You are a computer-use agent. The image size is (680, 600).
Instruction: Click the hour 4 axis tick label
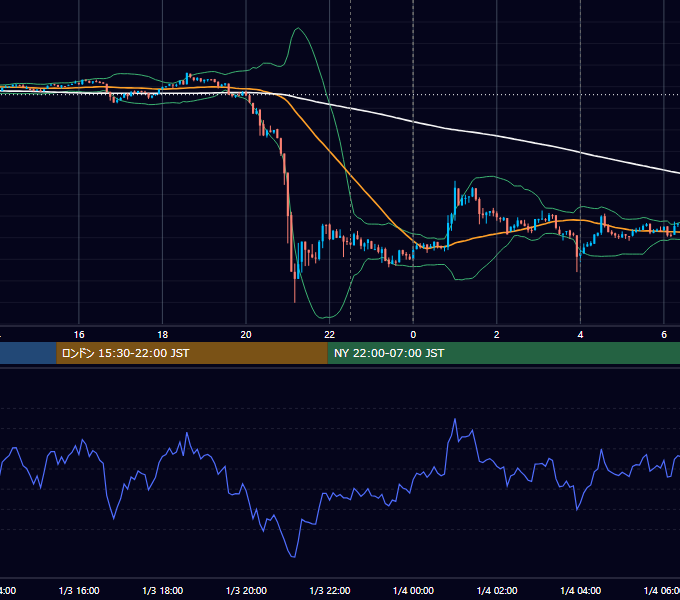pos(580,335)
